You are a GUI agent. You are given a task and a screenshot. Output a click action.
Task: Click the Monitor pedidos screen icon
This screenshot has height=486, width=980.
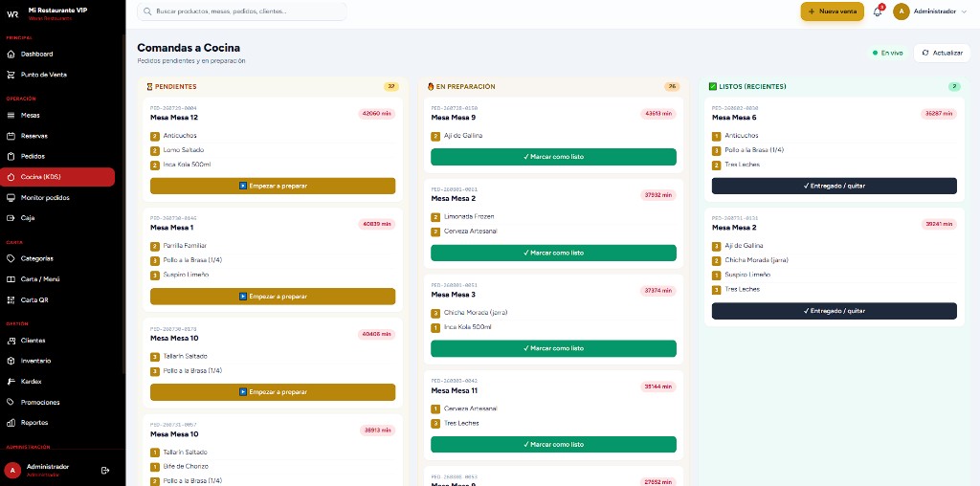(x=11, y=197)
